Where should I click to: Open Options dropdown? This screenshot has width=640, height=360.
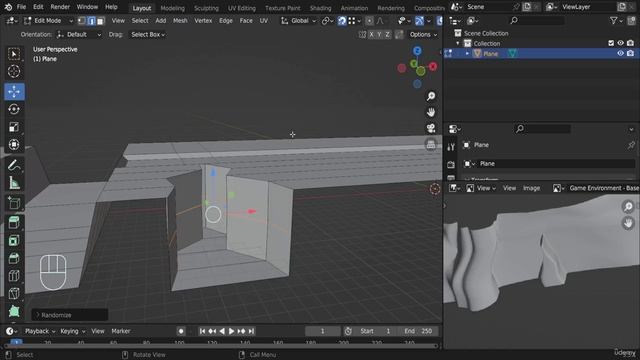423,35
